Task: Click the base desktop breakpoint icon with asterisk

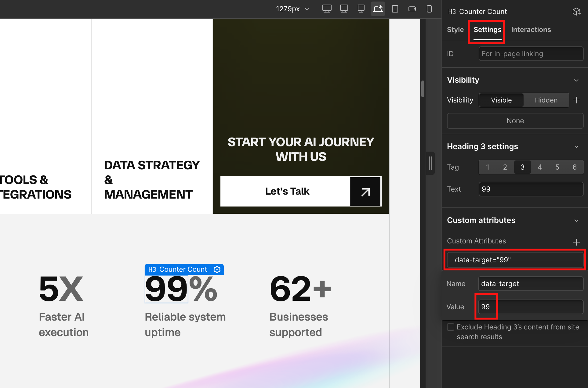Action: (378, 9)
